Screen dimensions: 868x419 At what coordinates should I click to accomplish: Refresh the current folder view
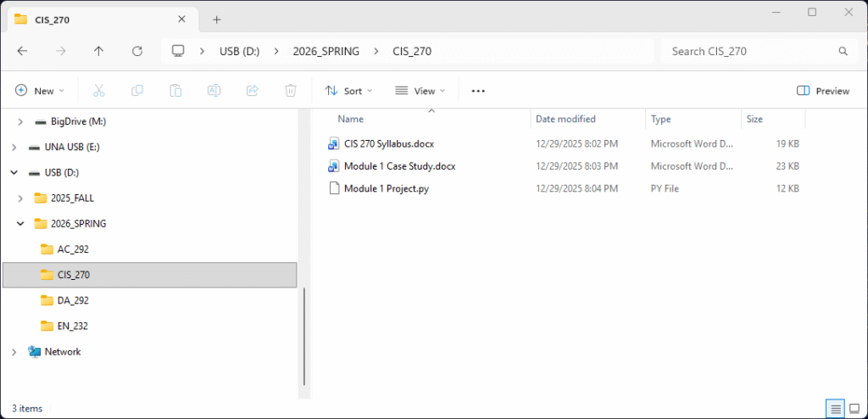tap(137, 51)
